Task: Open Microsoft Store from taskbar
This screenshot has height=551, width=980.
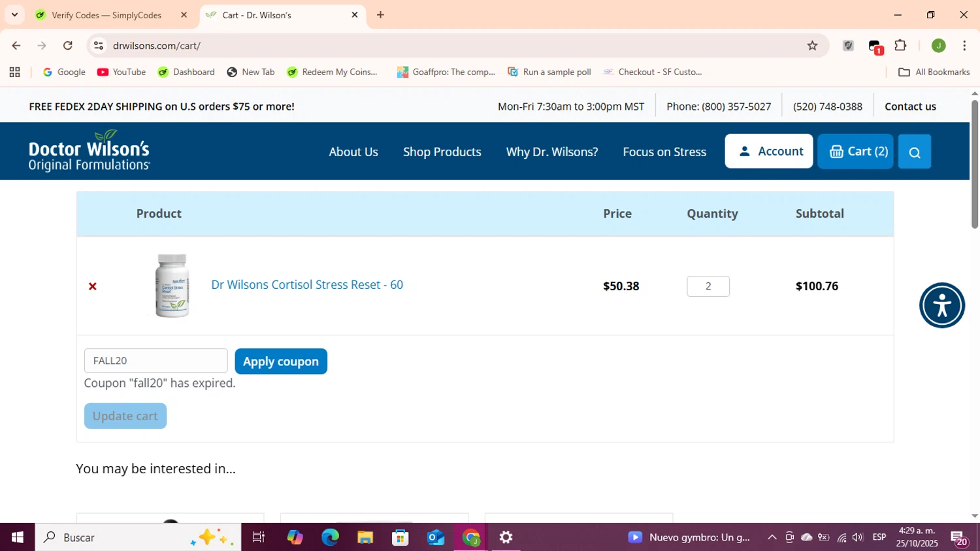Action: (x=400, y=537)
